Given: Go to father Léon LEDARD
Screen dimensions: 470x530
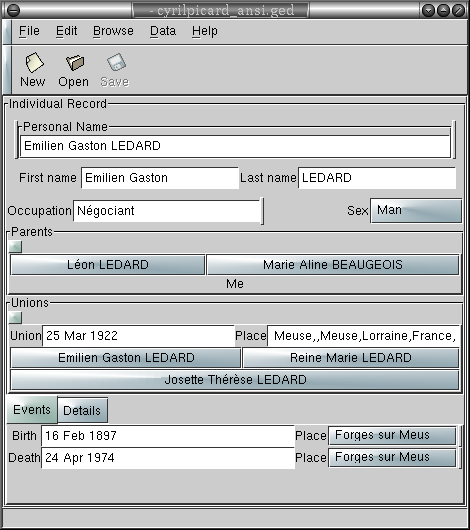Looking at the screenshot, I should [x=108, y=265].
